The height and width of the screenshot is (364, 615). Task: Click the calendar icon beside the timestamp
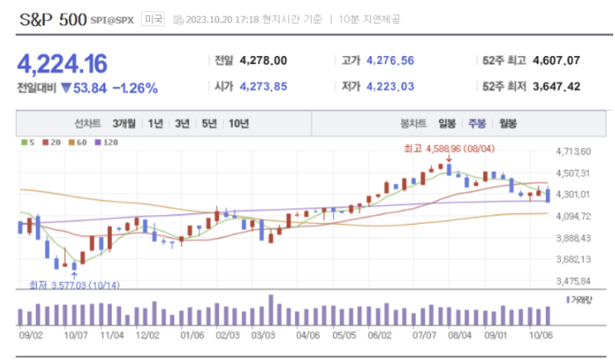click(179, 19)
